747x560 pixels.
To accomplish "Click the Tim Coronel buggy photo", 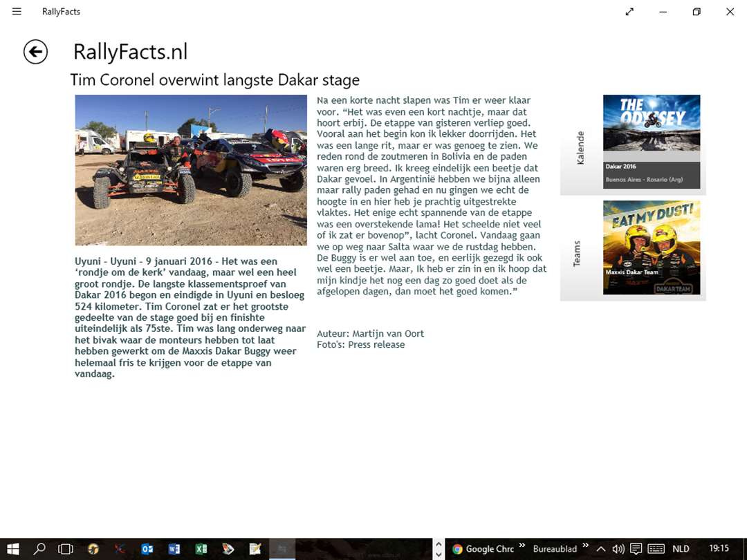I will click(191, 170).
